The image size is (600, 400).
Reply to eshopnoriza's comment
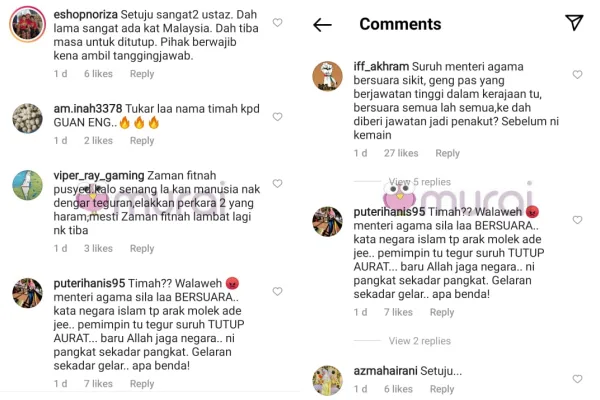pyautogui.click(x=142, y=74)
